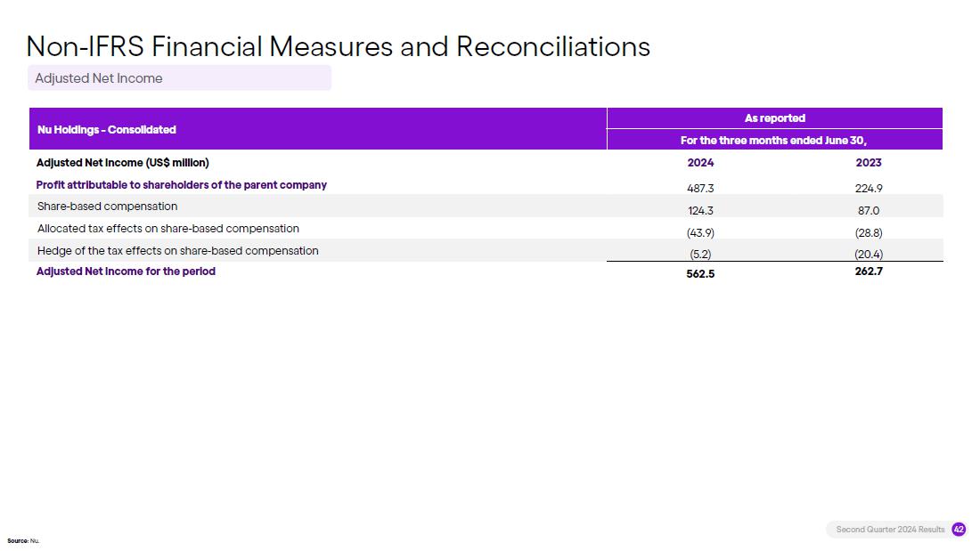This screenshot has width=980, height=551.
Task: Select the Allocated tax effects row label
Action: 168,229
